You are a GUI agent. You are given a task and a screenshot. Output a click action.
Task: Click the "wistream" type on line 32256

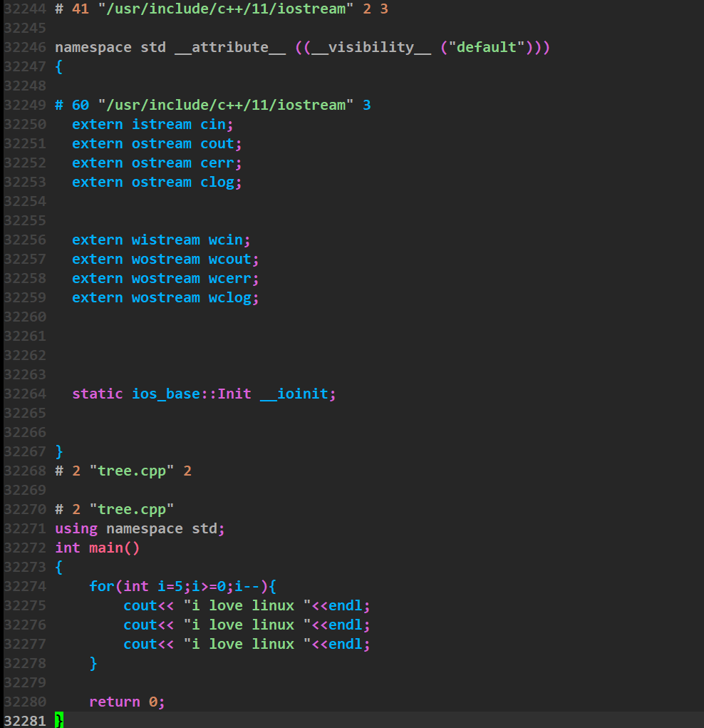tap(166, 240)
